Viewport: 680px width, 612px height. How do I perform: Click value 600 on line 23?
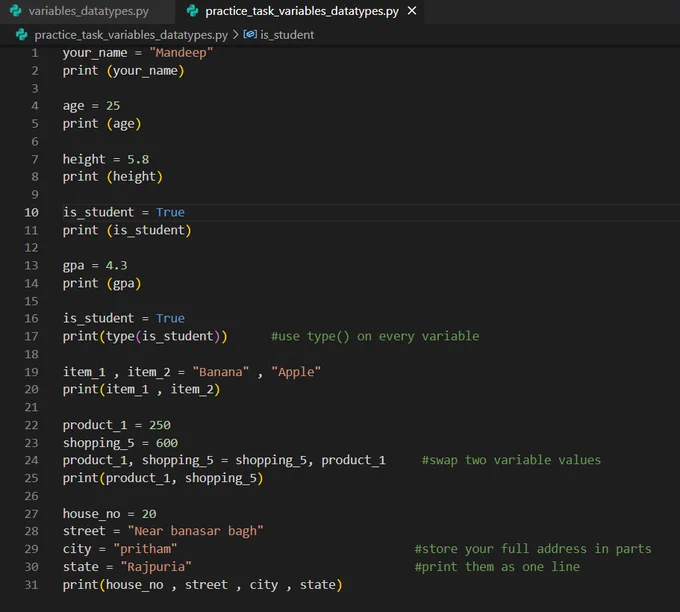click(167, 443)
